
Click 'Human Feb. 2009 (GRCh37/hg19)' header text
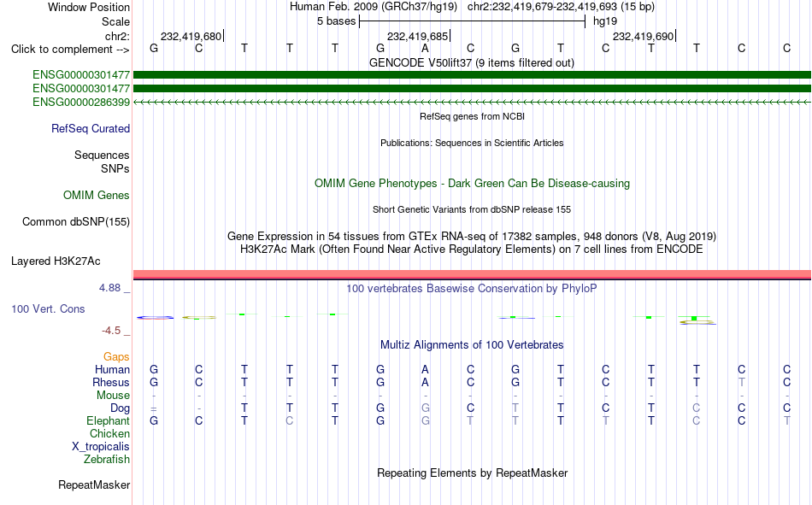pyautogui.click(x=374, y=7)
